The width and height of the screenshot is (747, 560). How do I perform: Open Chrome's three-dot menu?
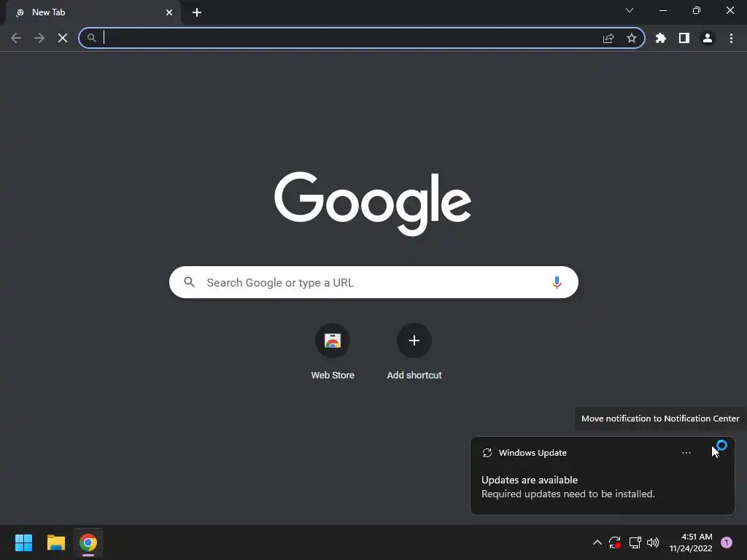click(731, 38)
